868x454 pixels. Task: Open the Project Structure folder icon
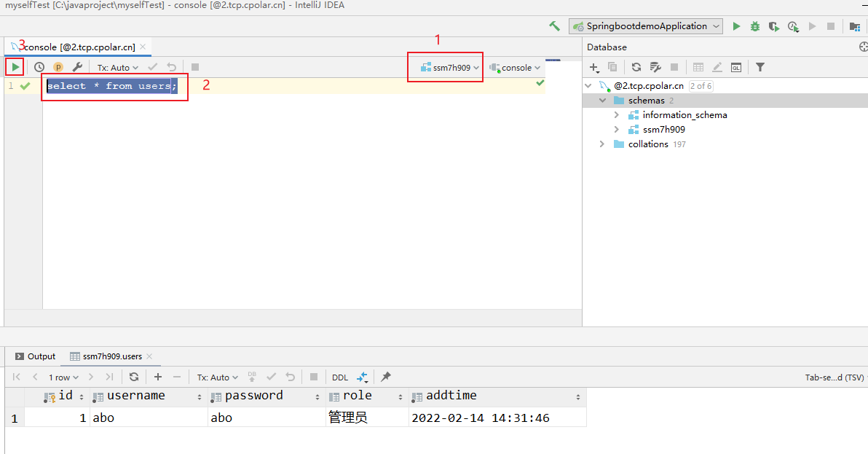tap(855, 26)
